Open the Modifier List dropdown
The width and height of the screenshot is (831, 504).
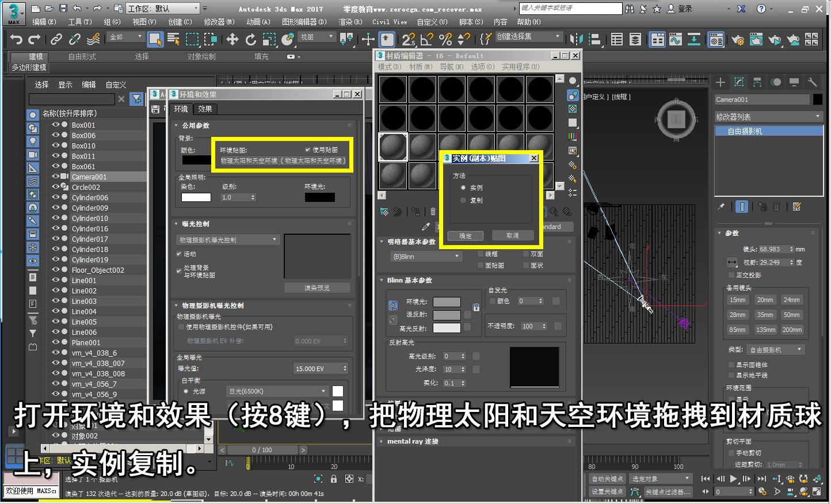tap(768, 116)
